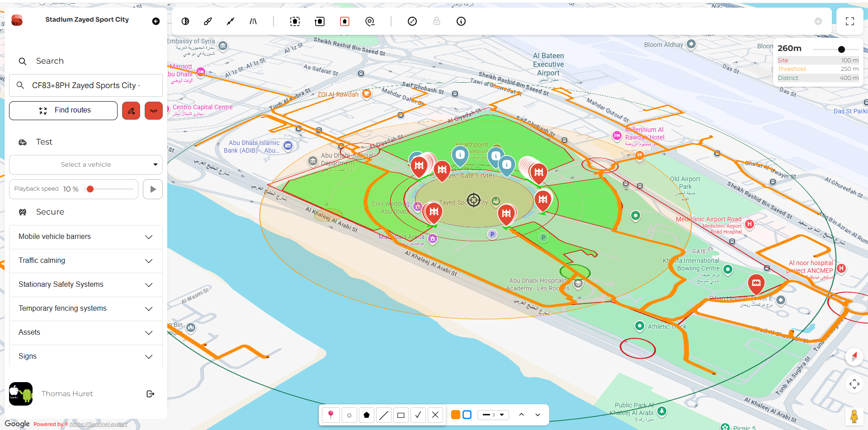Screen dimensions: 868x430
Task: Click the search address input field
Action: point(86,85)
